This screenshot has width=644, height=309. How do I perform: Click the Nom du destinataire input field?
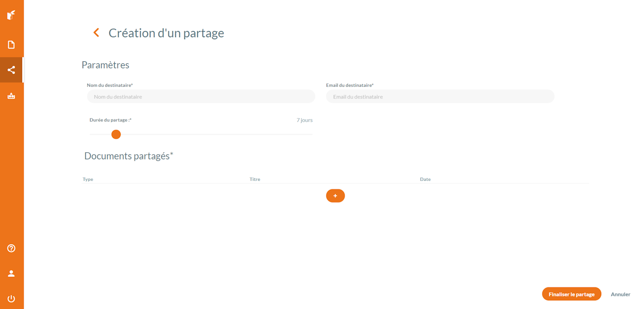[201, 96]
